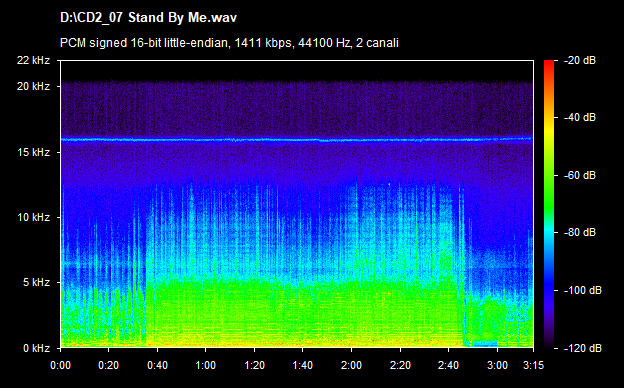Click the 20 kHz frequency axis label
Viewport: 624px width, 388px height.
coord(33,86)
